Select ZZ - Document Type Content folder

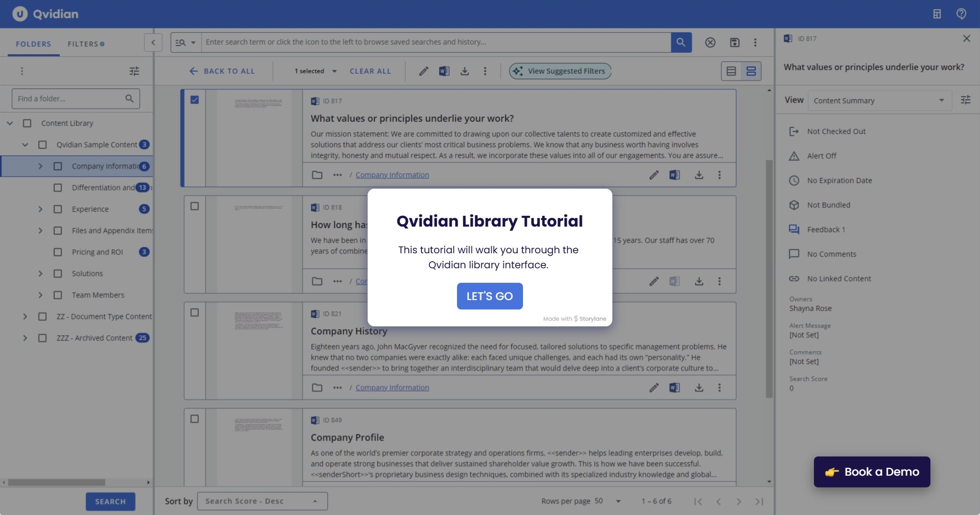[77, 317]
